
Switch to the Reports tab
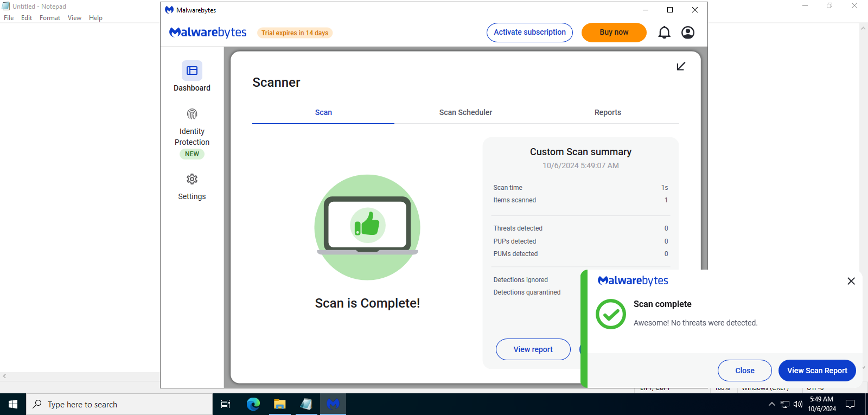[608, 112]
